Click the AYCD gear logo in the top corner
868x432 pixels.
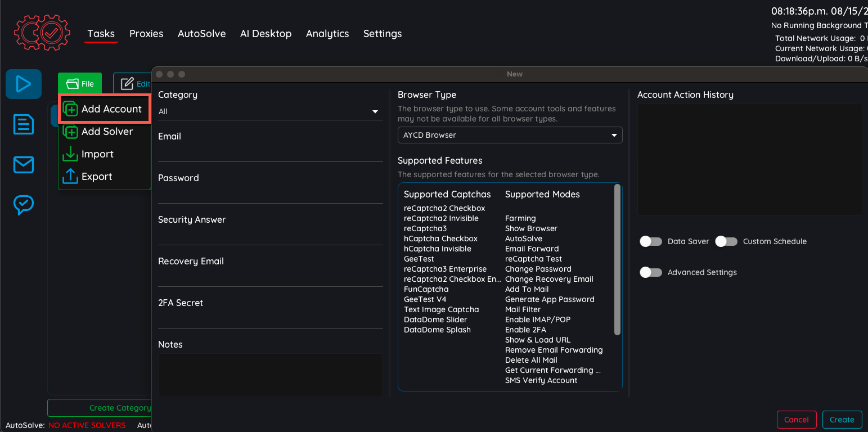(x=42, y=33)
